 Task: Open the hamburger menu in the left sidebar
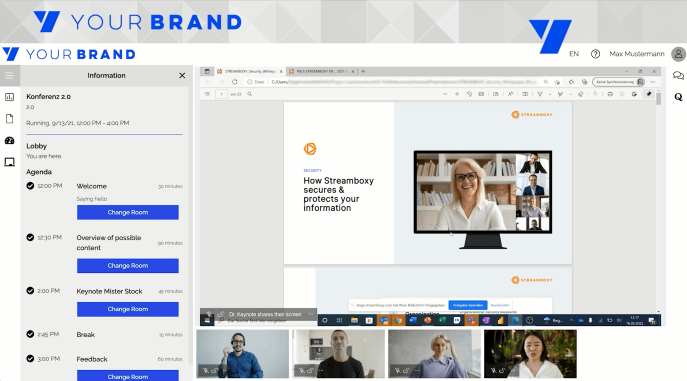tap(9, 76)
